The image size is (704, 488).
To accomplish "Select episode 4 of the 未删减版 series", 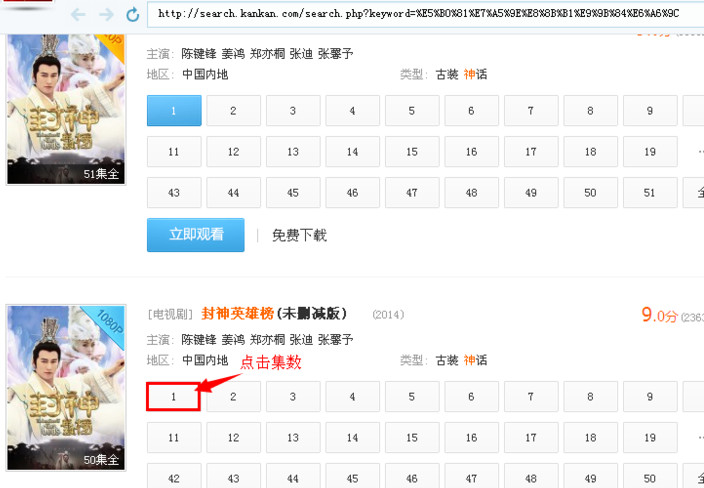I will [352, 396].
